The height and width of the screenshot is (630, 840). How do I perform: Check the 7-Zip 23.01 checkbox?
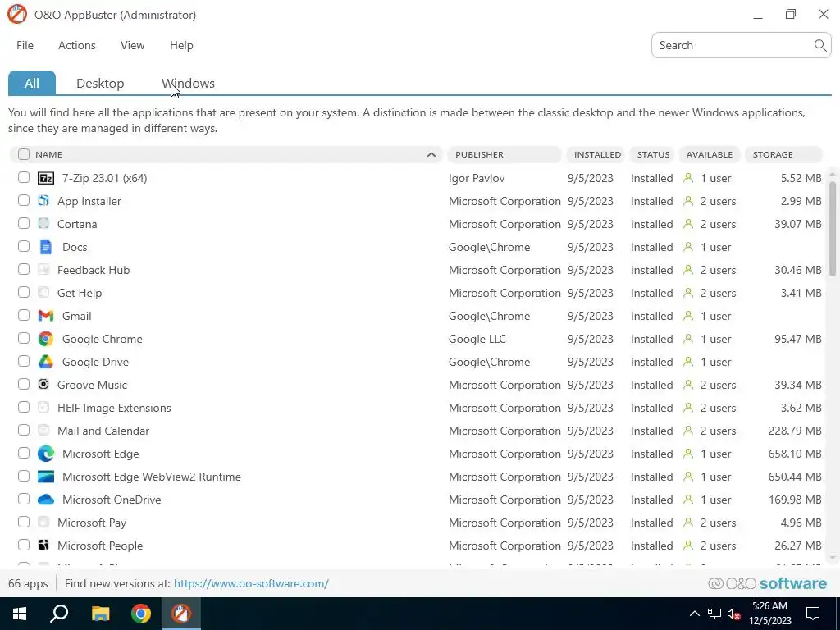(24, 177)
